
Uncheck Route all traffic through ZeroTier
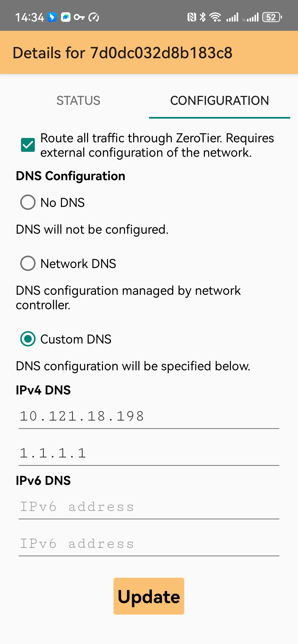28,145
